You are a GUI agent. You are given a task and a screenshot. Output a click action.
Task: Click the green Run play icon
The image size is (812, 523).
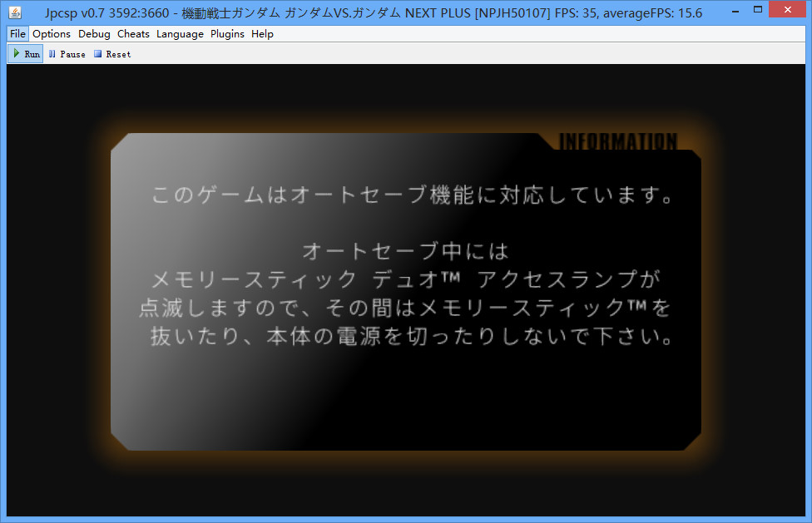(x=16, y=54)
